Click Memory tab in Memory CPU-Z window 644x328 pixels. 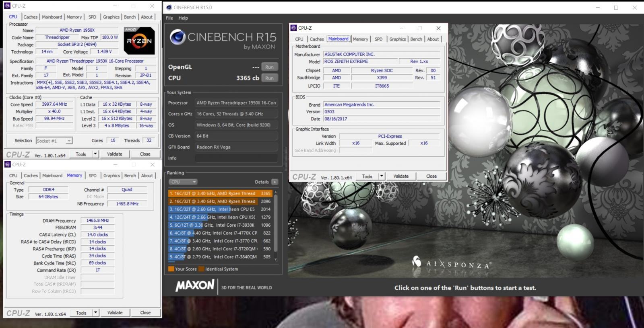[74, 175]
